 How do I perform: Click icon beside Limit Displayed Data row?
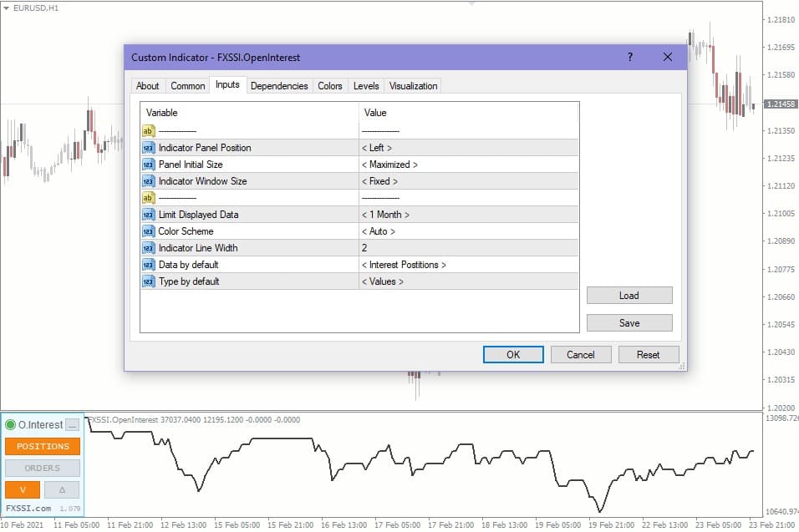148,215
